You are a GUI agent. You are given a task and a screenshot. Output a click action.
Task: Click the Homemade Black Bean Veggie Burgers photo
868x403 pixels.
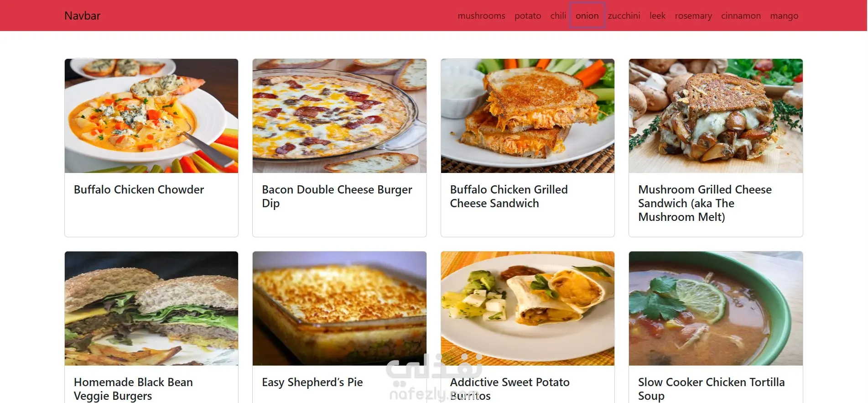[x=151, y=309]
